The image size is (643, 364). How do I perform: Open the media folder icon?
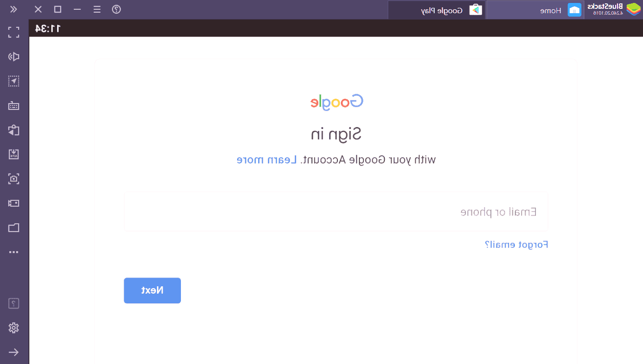pyautogui.click(x=14, y=228)
